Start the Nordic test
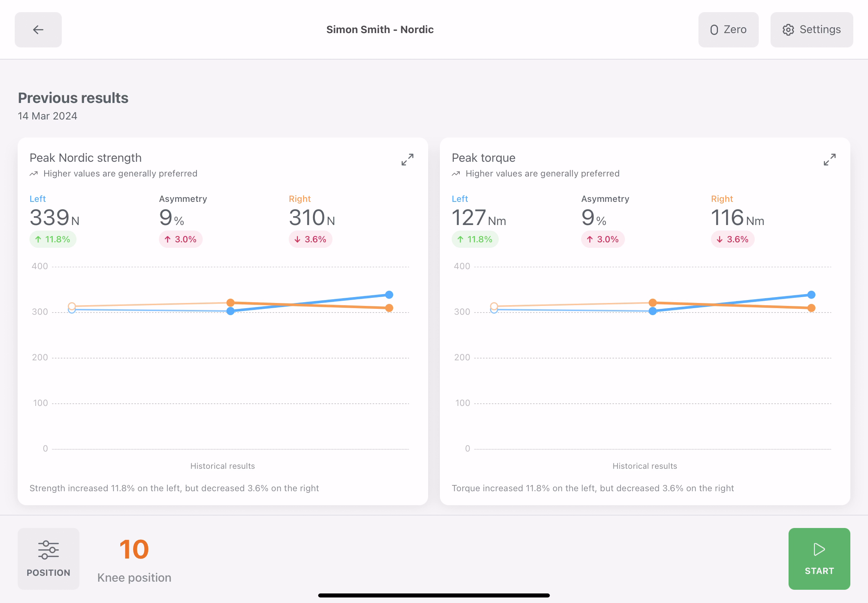The height and width of the screenshot is (603, 868). 818,559
